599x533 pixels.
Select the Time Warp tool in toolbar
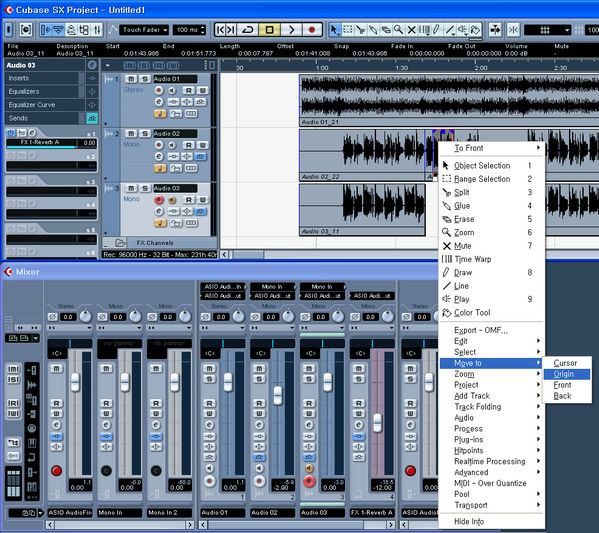[x=424, y=30]
